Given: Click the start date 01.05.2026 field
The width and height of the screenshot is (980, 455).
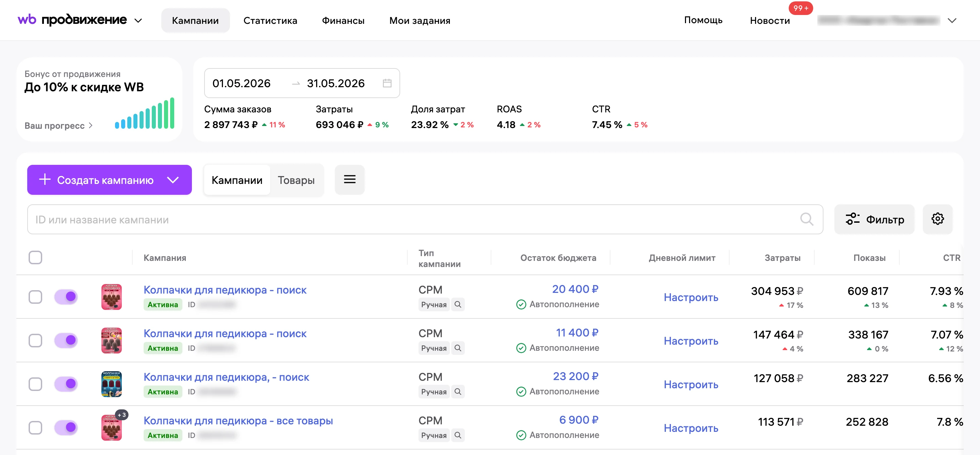Looking at the screenshot, I should point(241,83).
